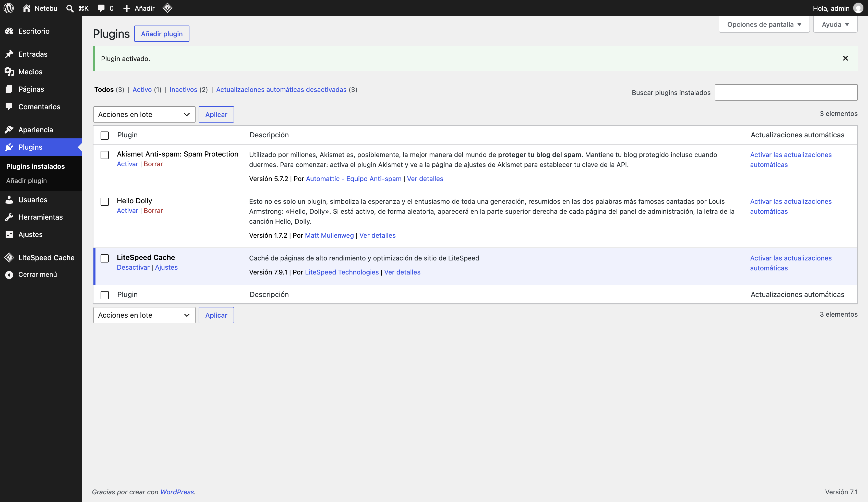Screen dimensions: 868x502
Task: Open LiteSpeed Technologies author link
Action: (342, 272)
